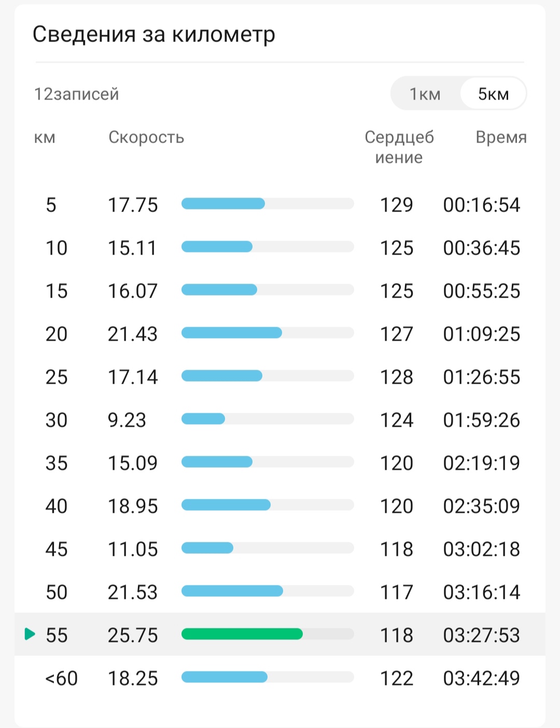Select the 45 km row speed bar
This screenshot has height=728, width=560.
coord(268,548)
